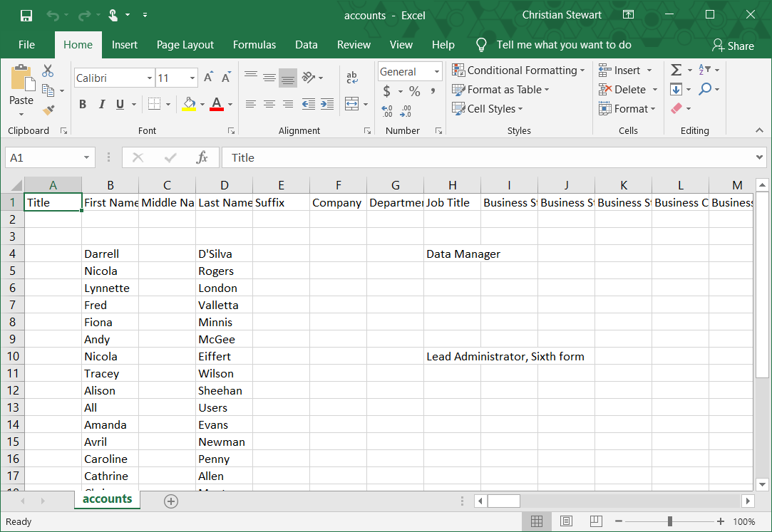Select the Format Painter brush
The height and width of the screenshot is (532, 772).
48,110
